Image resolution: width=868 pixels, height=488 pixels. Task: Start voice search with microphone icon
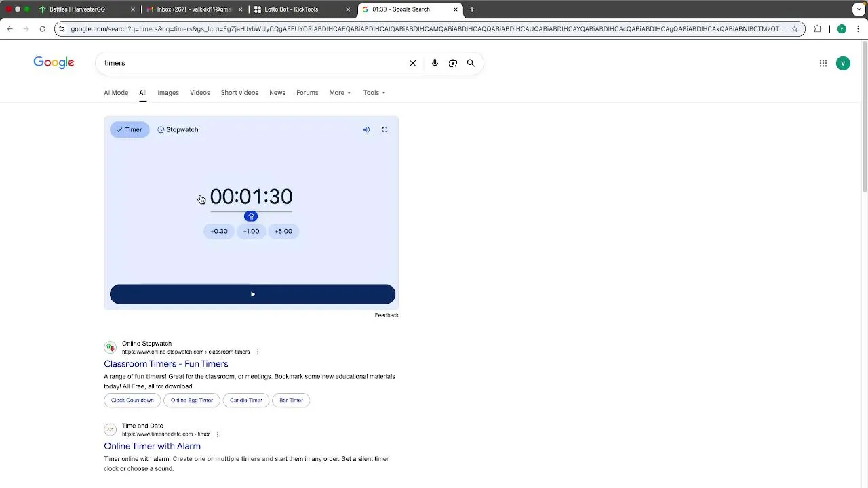[x=435, y=63]
